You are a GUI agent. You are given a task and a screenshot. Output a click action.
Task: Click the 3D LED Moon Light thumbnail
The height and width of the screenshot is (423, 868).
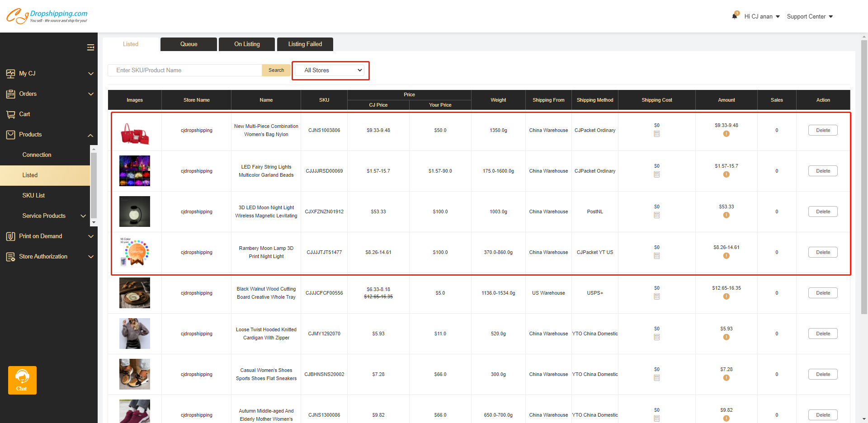tap(134, 211)
